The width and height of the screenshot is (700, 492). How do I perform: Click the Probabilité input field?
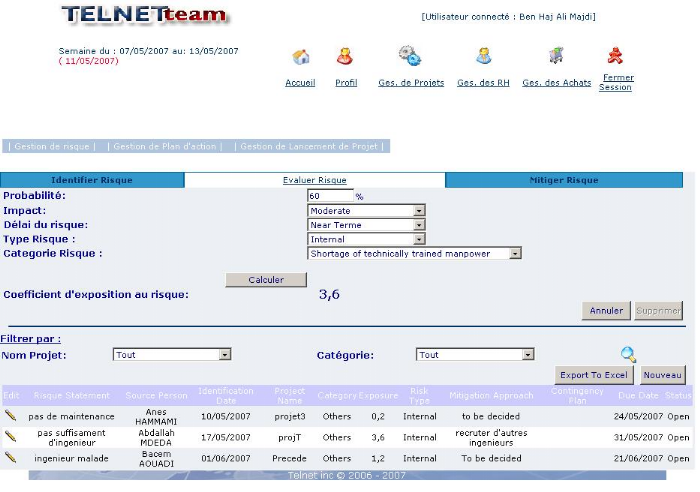[330, 196]
